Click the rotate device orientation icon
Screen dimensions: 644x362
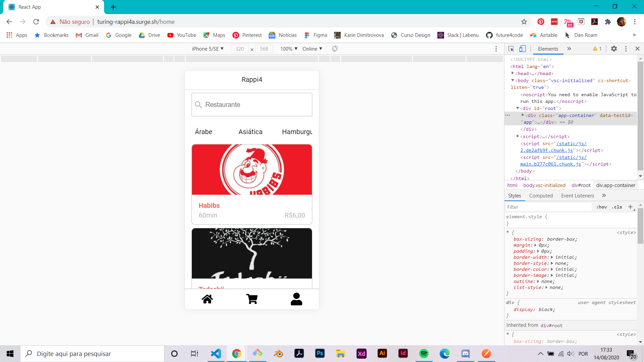[335, 49]
